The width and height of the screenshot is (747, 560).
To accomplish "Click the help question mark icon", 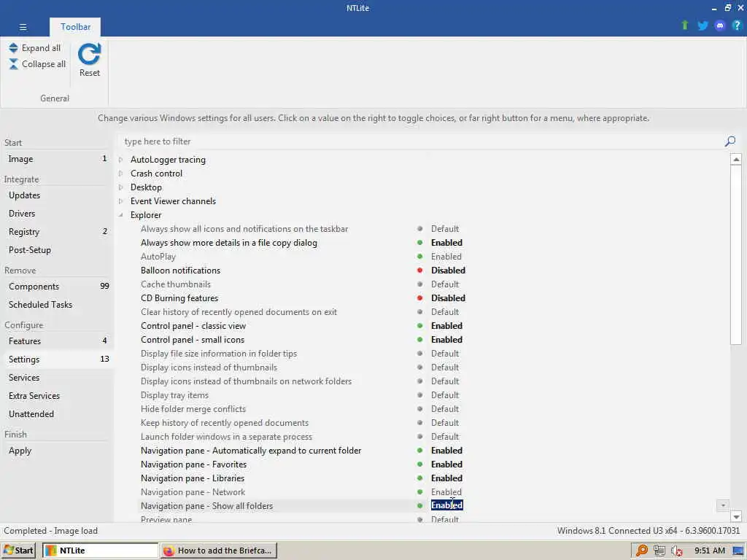I will [x=737, y=26].
